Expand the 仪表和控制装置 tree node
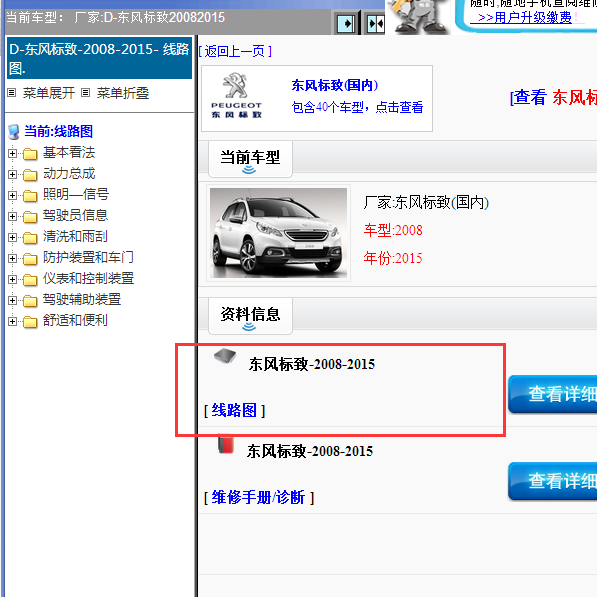 (12, 279)
